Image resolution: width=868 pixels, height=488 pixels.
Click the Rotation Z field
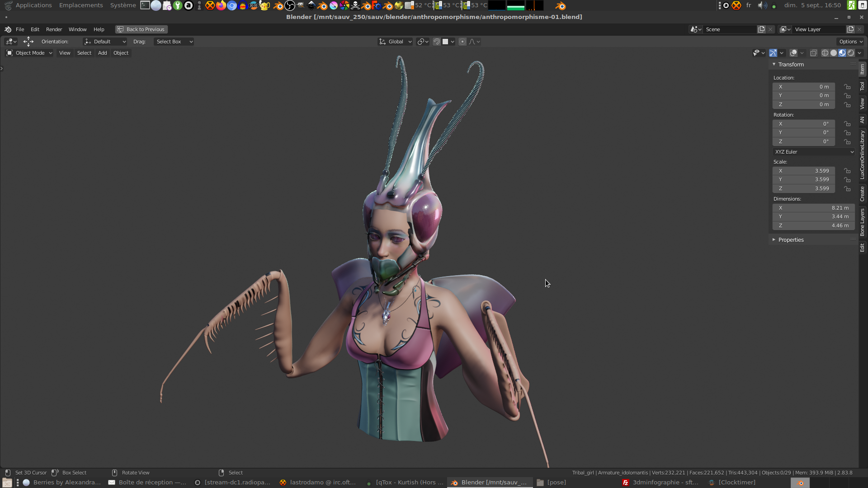click(803, 141)
